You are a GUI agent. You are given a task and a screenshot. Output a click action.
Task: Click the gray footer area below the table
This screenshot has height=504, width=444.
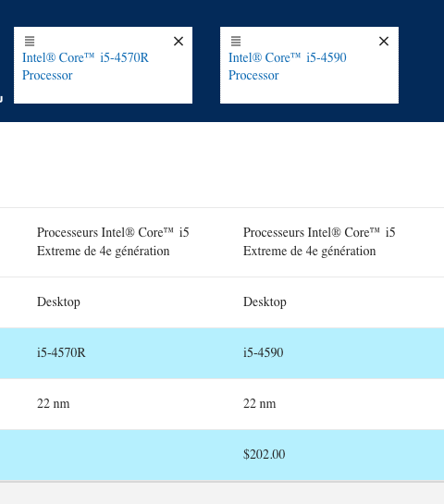222,493
